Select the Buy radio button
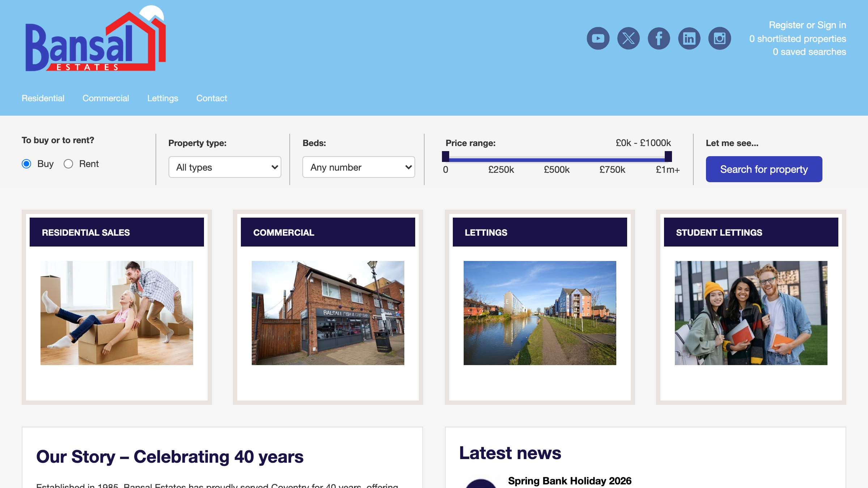The image size is (868, 488). [x=26, y=164]
